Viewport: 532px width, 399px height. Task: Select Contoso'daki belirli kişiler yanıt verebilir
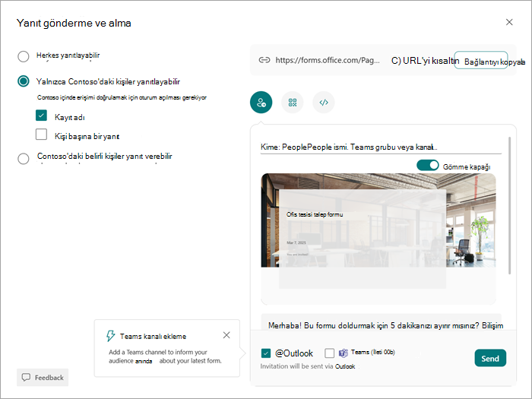[24, 158]
